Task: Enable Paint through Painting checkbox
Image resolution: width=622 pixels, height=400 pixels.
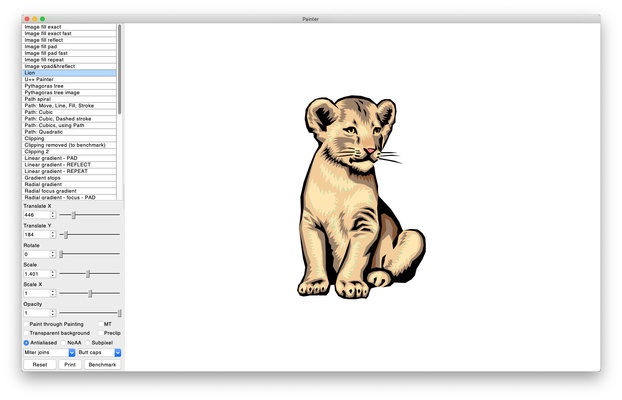Action: 26,324
